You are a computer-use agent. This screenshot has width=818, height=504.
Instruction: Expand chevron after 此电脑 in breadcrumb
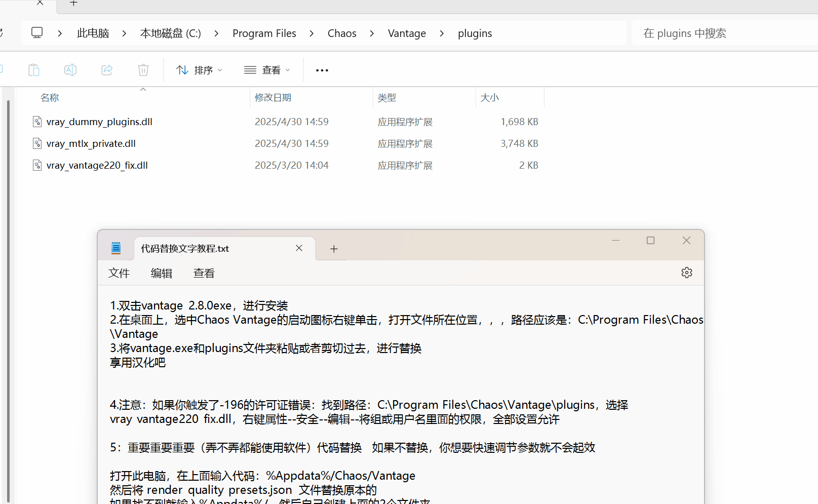pos(124,33)
